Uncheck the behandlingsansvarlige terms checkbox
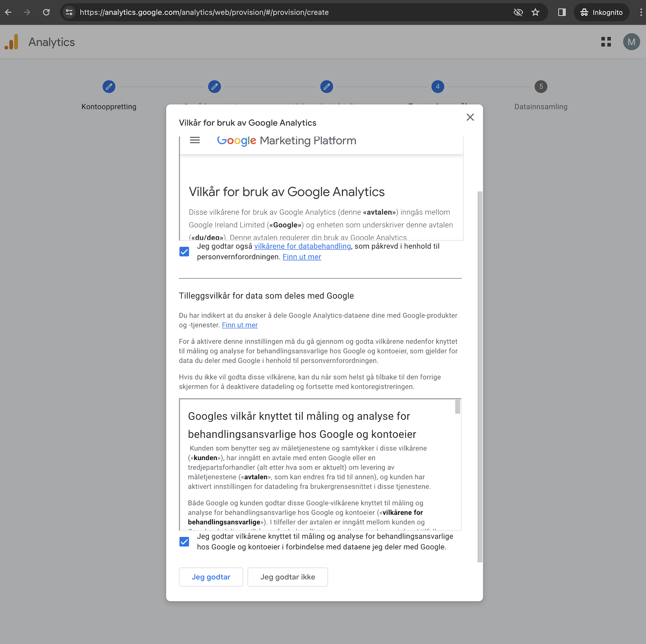This screenshot has width=646, height=644. pos(184,542)
